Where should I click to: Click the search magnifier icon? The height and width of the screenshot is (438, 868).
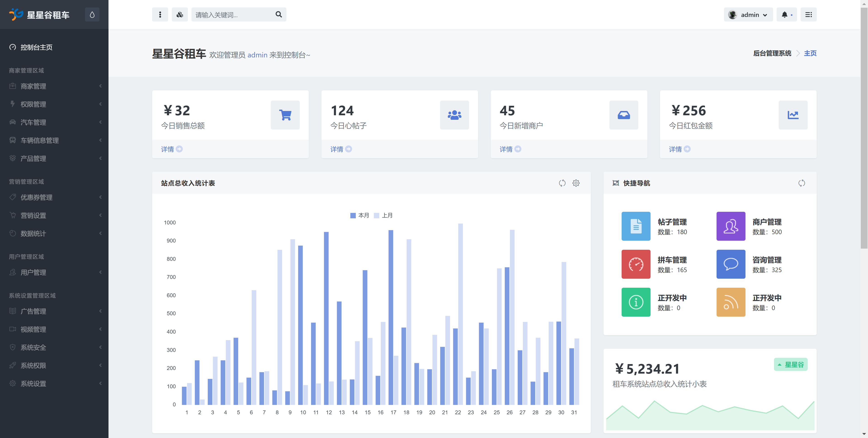click(279, 14)
